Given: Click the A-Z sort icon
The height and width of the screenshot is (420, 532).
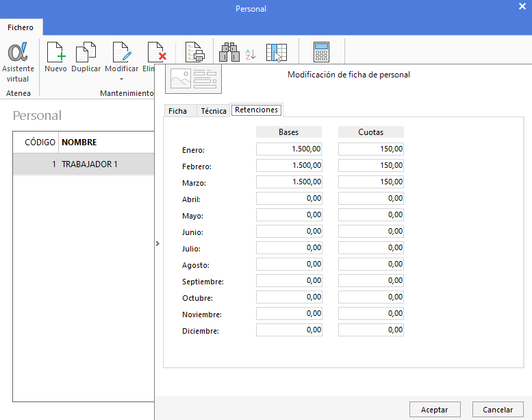Looking at the screenshot, I should pos(251,54).
